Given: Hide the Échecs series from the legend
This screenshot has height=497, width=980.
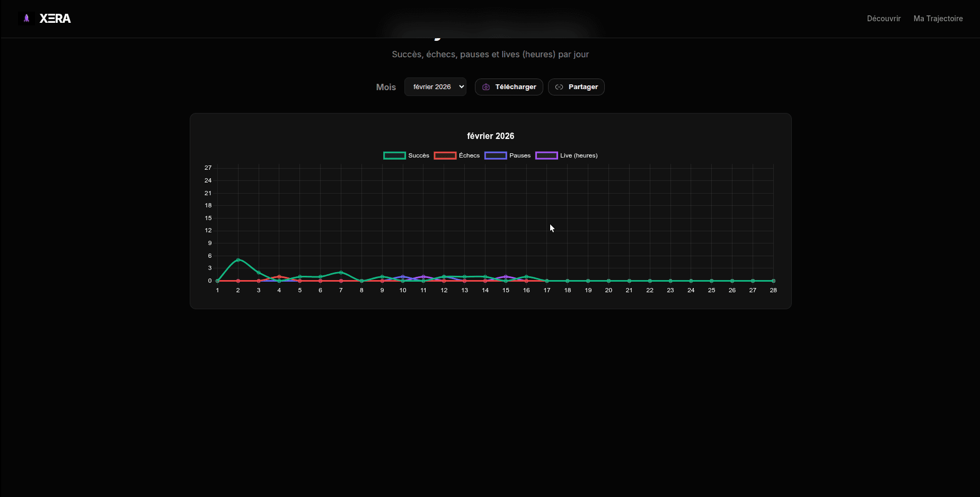Looking at the screenshot, I should (x=469, y=155).
